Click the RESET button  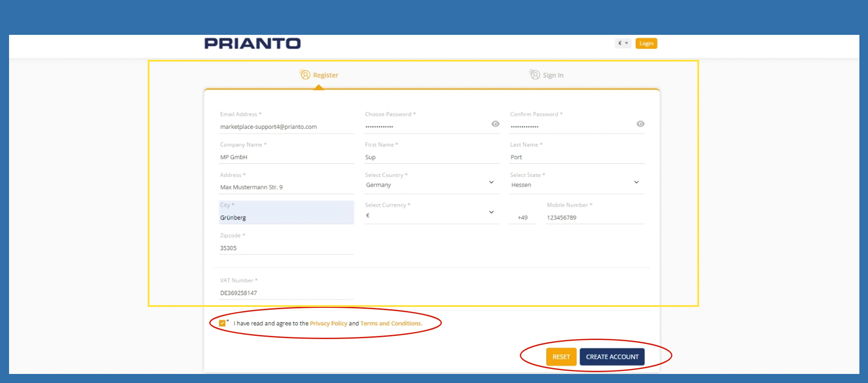point(561,357)
